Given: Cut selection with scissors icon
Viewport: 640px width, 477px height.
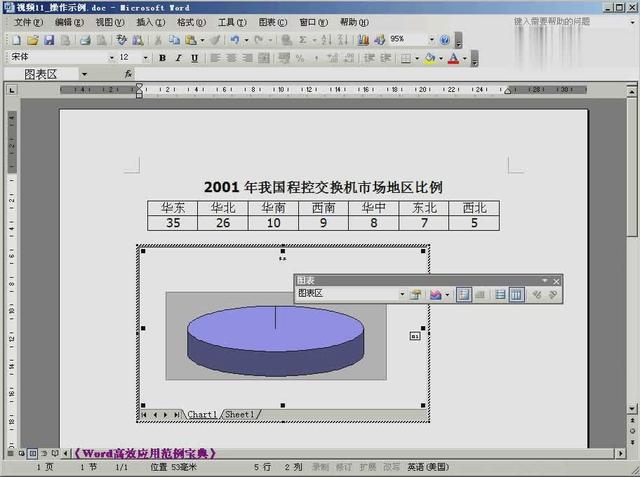Looking at the screenshot, I should [158, 40].
